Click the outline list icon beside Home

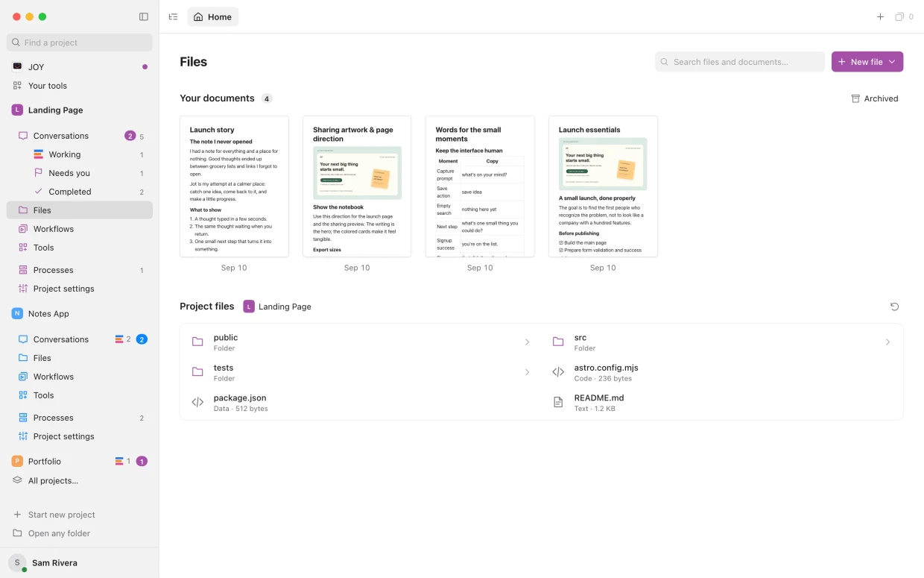[173, 16]
